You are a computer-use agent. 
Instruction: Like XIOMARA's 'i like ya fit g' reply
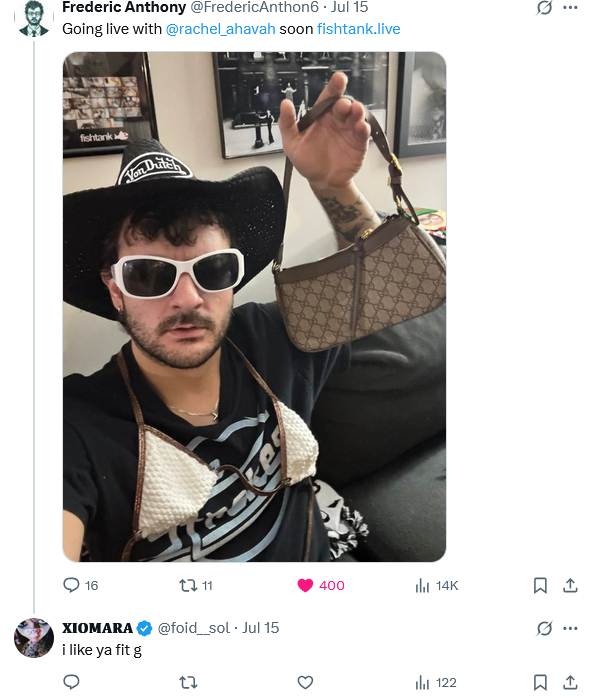tap(305, 682)
